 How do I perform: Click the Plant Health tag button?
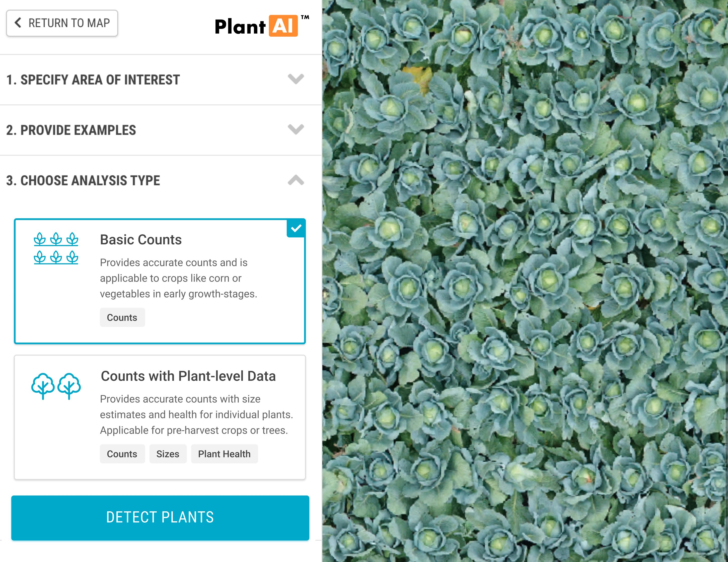(224, 454)
